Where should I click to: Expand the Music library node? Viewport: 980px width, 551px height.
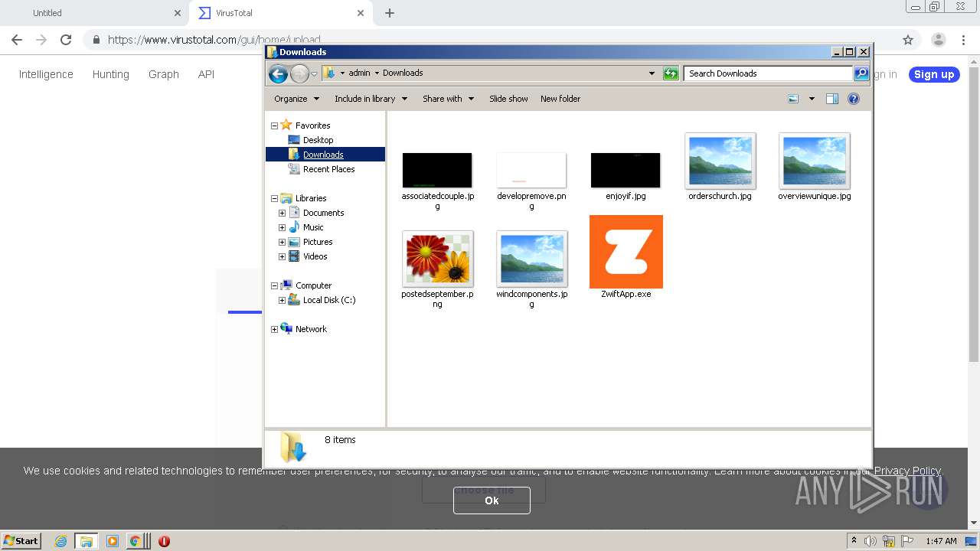(282, 227)
